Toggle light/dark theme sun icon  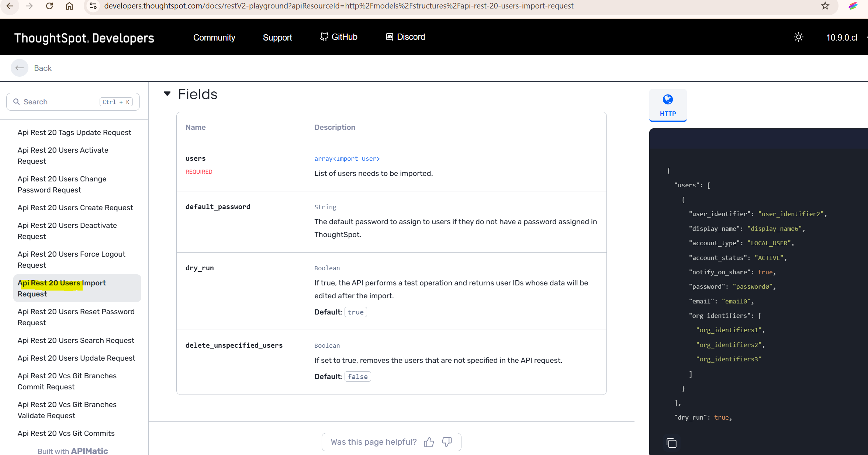pos(799,37)
